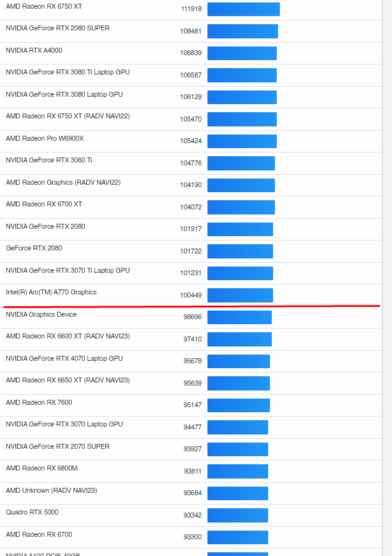This screenshot has width=392, height=556.
Task: Click NVIDIA GeForce RTX 4070 Laptop GPU
Action: point(64,358)
